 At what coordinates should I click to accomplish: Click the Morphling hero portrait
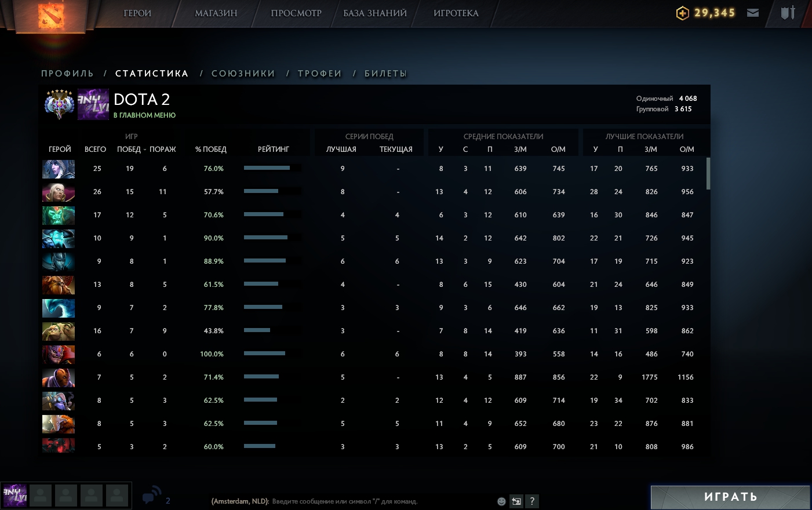click(59, 308)
